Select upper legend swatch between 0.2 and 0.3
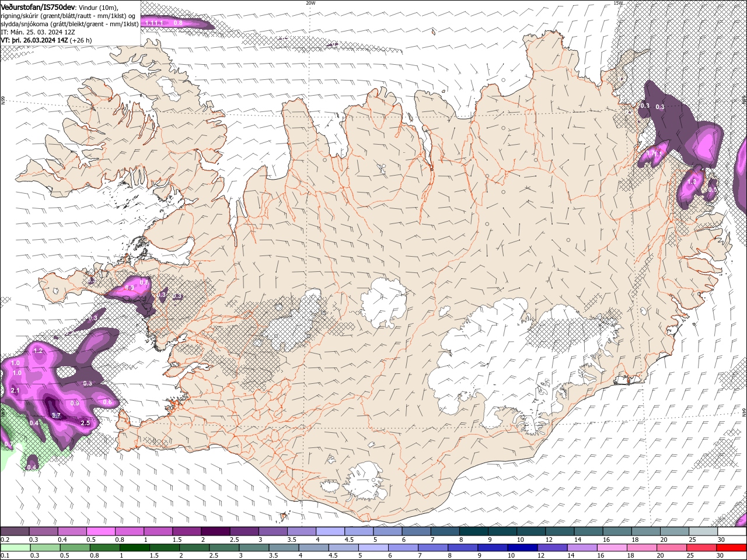Viewport: 747px width, 560px height. 15,531
